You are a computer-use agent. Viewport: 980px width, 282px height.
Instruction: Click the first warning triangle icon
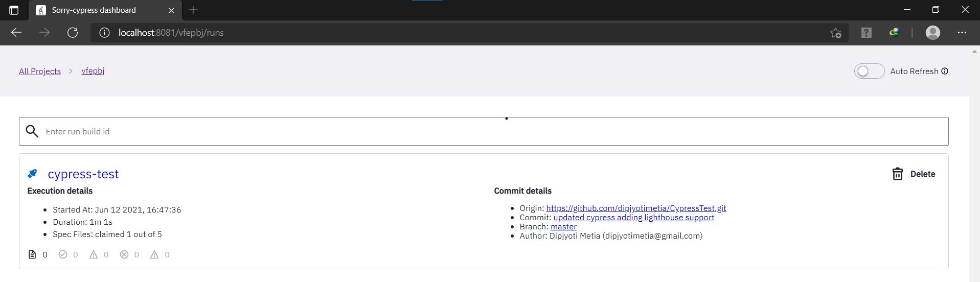click(x=94, y=254)
